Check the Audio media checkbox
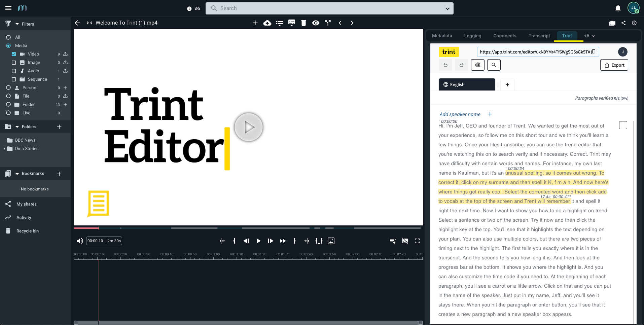The width and height of the screenshot is (644, 325). (14, 71)
